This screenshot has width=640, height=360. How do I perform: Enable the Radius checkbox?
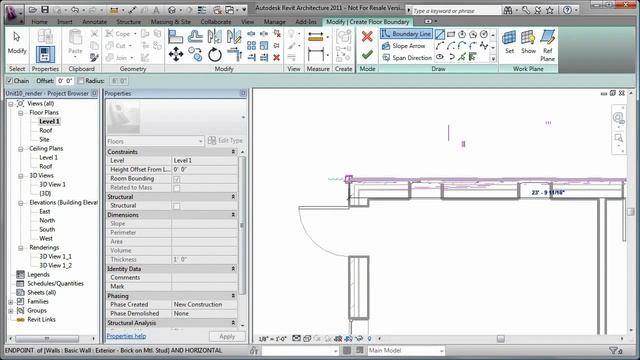coord(81,81)
